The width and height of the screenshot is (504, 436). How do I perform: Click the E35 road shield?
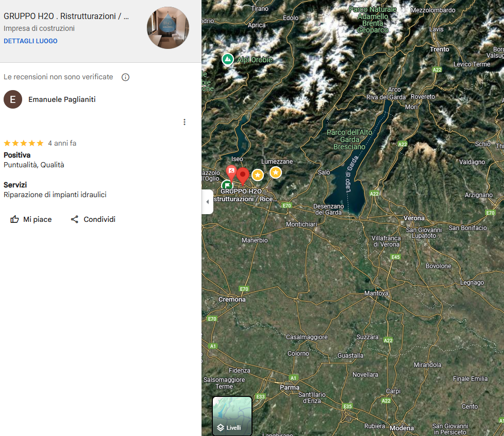click(x=347, y=406)
